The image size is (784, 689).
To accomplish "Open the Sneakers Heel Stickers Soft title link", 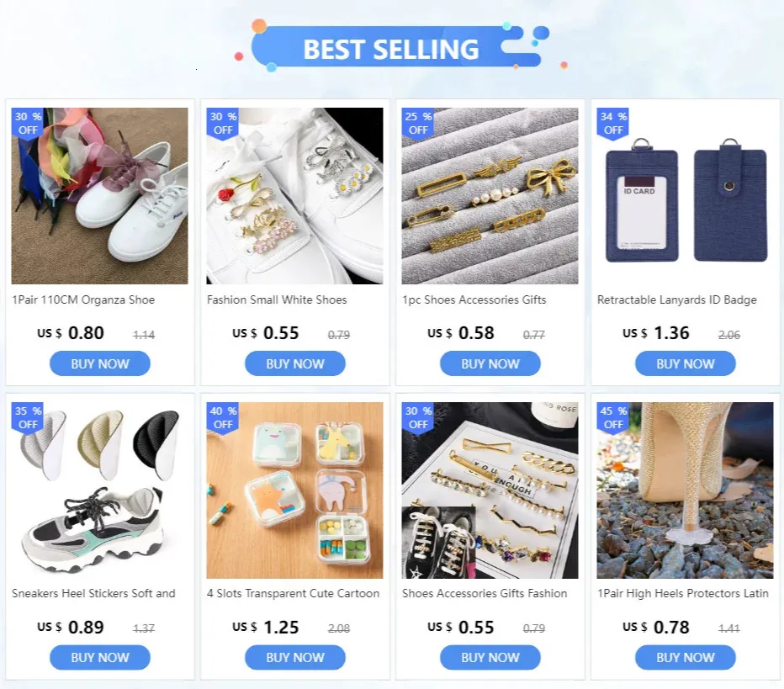I will point(93,593).
